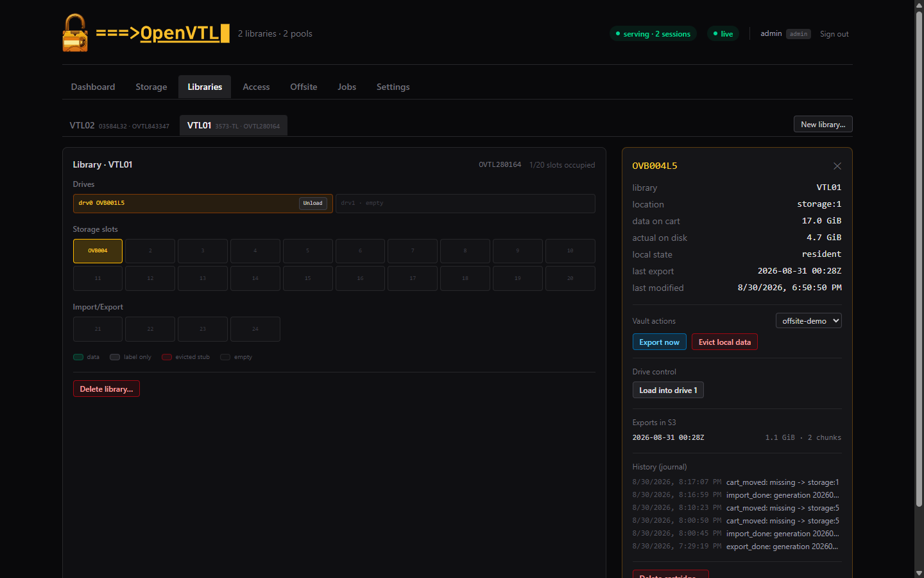924x578 pixels.
Task: Choose empty storage slot 14
Action: point(255,279)
